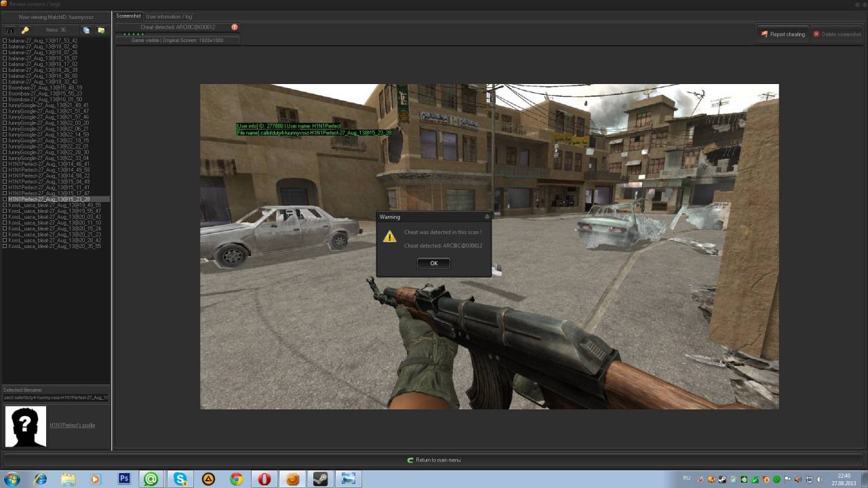Image resolution: width=868 pixels, height=488 pixels.
Task: Check the funnyGoogle-27_Aug_13@22_33_04 checkbox
Action: point(5,158)
